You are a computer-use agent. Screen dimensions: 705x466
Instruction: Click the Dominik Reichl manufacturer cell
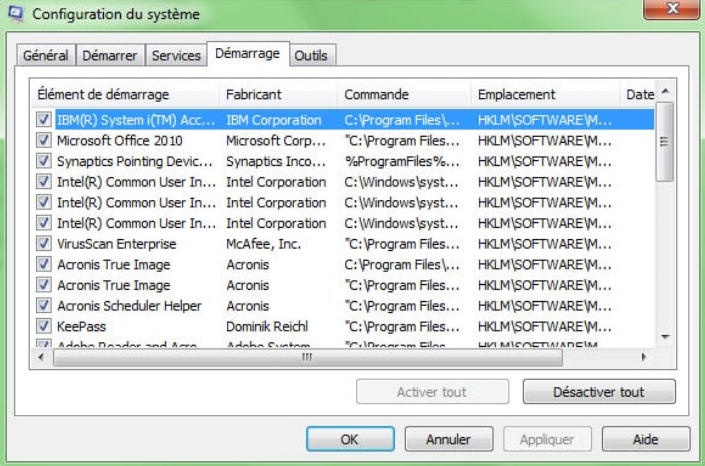pyautogui.click(x=267, y=327)
